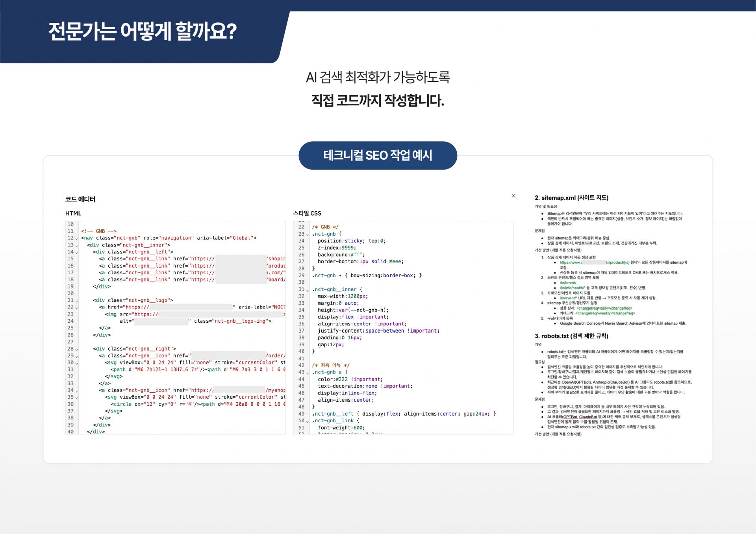Open the green /kr/info/health/* link

(573, 288)
